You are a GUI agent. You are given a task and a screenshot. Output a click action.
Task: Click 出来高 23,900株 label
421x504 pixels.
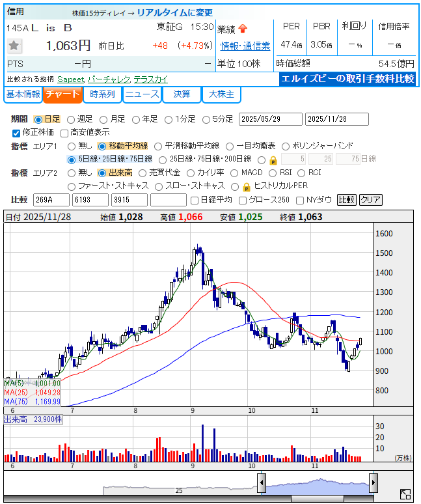tap(33, 420)
